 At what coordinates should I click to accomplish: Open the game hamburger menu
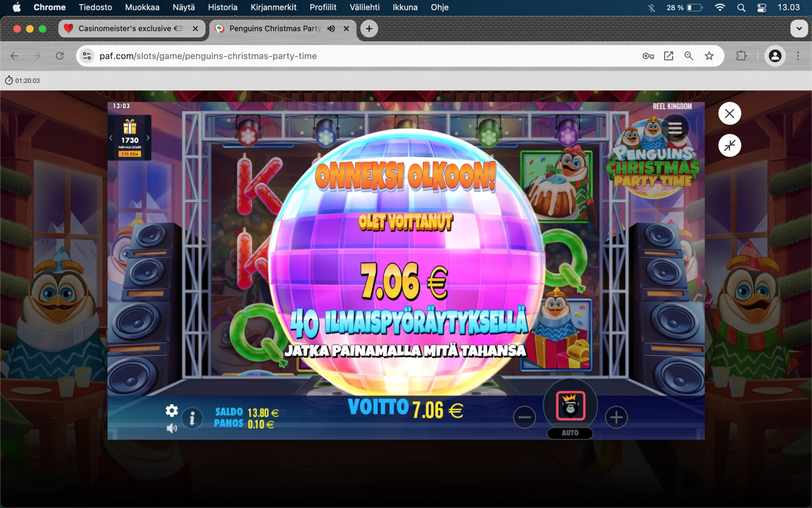tap(675, 128)
